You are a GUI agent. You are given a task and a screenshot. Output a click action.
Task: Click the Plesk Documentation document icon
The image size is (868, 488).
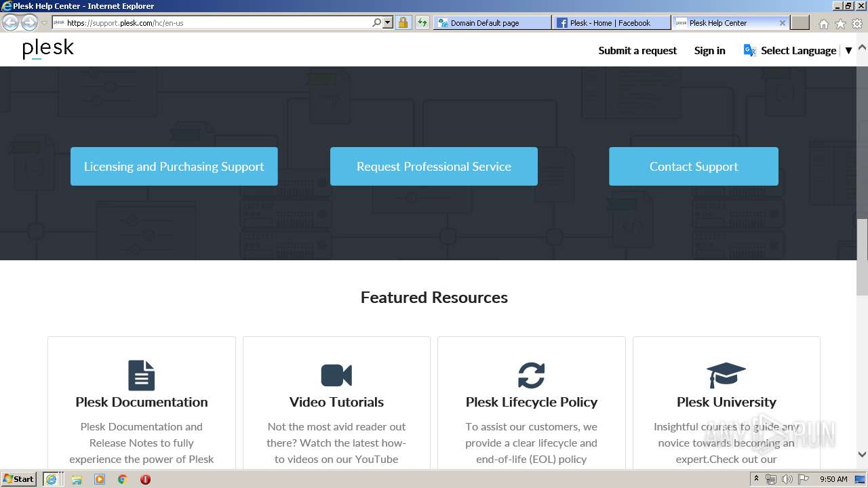pyautogui.click(x=142, y=375)
